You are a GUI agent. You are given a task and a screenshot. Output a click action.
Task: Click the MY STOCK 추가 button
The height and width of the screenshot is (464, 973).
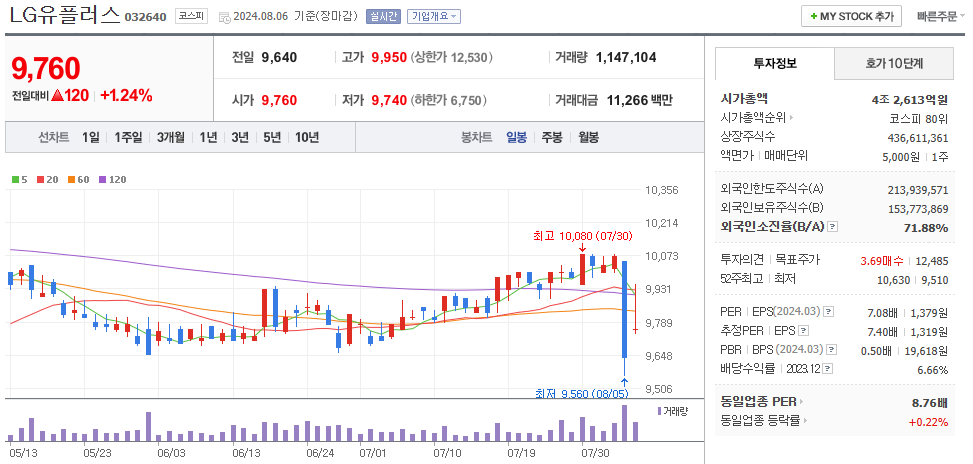pos(851,17)
